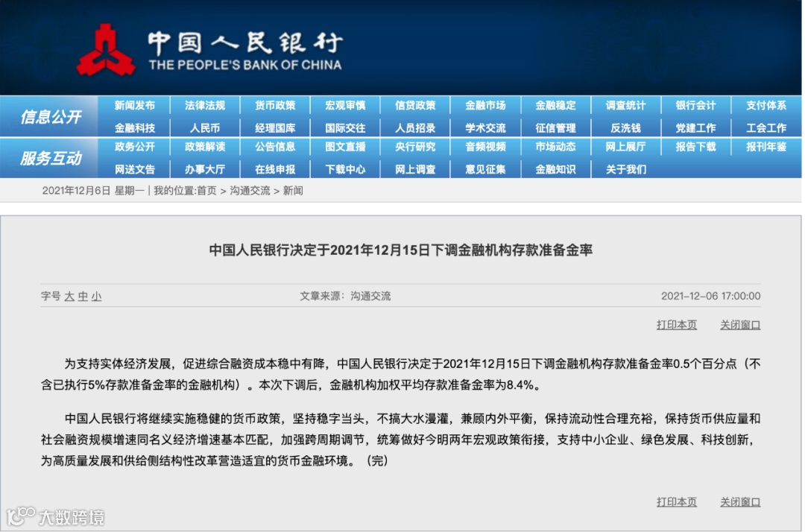
Task: Click the 服务互动 category header
Action: pos(51,158)
